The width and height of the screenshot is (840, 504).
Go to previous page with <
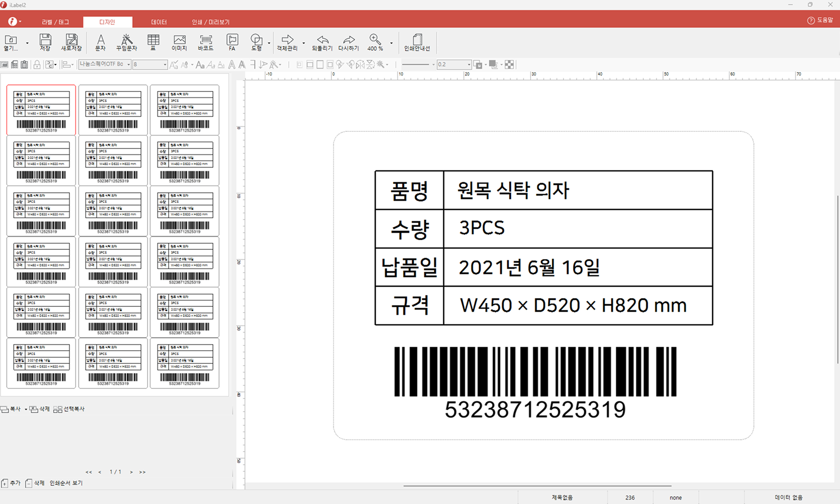click(100, 472)
